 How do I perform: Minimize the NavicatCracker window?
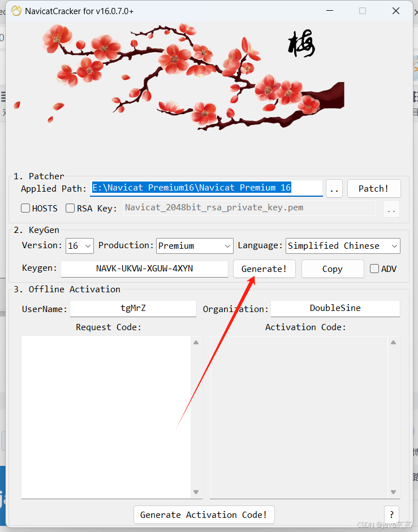pyautogui.click(x=330, y=11)
